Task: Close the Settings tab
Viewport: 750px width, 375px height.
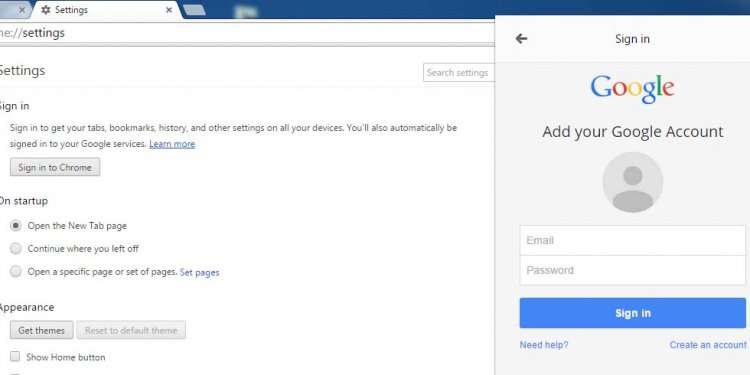Action: [x=169, y=10]
